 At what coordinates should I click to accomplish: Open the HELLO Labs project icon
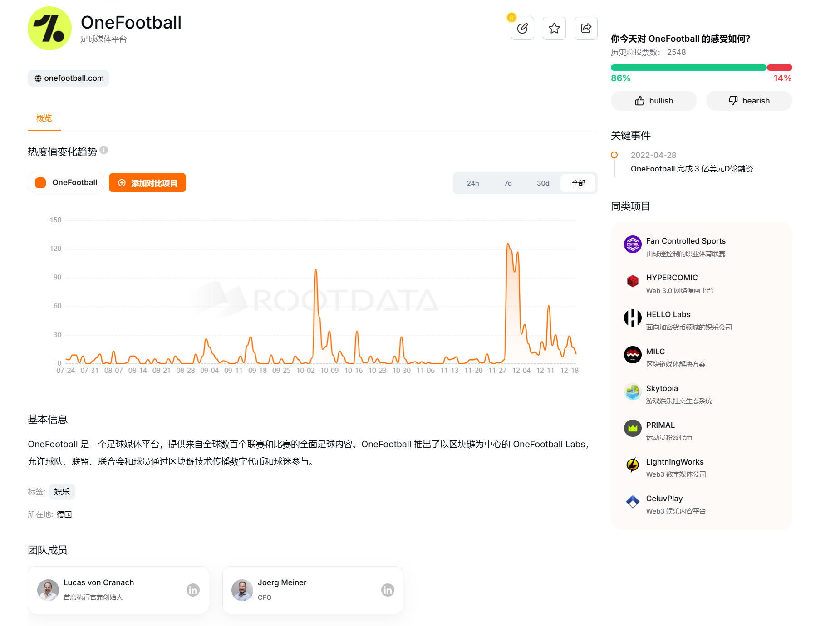pyautogui.click(x=633, y=318)
